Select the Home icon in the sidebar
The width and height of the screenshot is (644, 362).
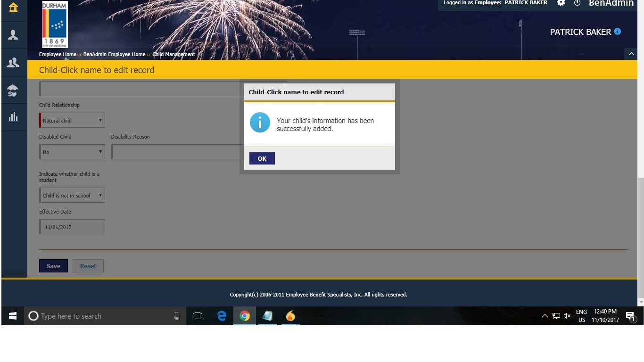click(13, 8)
